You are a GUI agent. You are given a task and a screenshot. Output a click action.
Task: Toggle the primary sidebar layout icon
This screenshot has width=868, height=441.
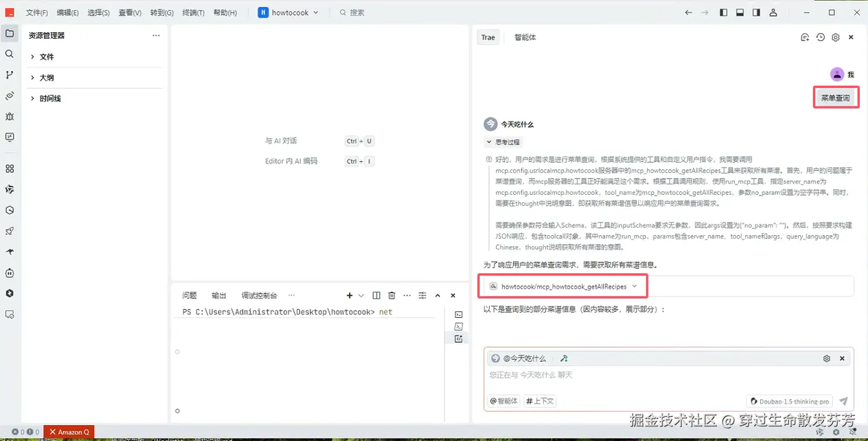pyautogui.click(x=724, y=12)
